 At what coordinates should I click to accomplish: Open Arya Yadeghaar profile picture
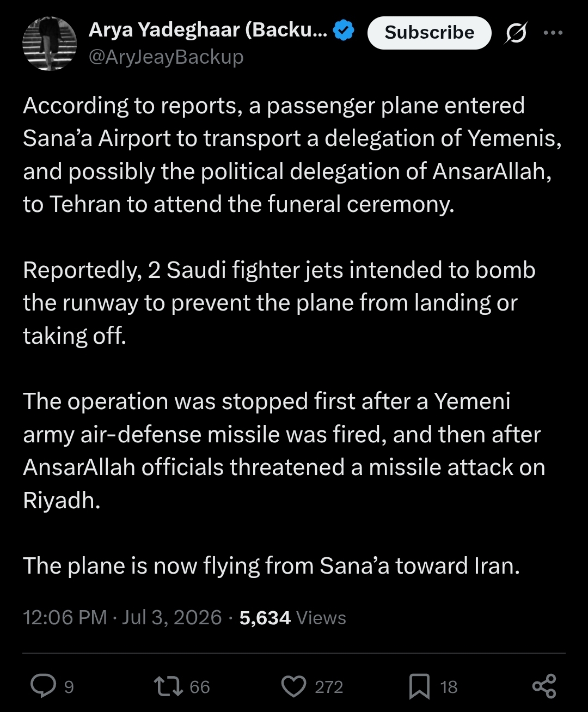(50, 43)
